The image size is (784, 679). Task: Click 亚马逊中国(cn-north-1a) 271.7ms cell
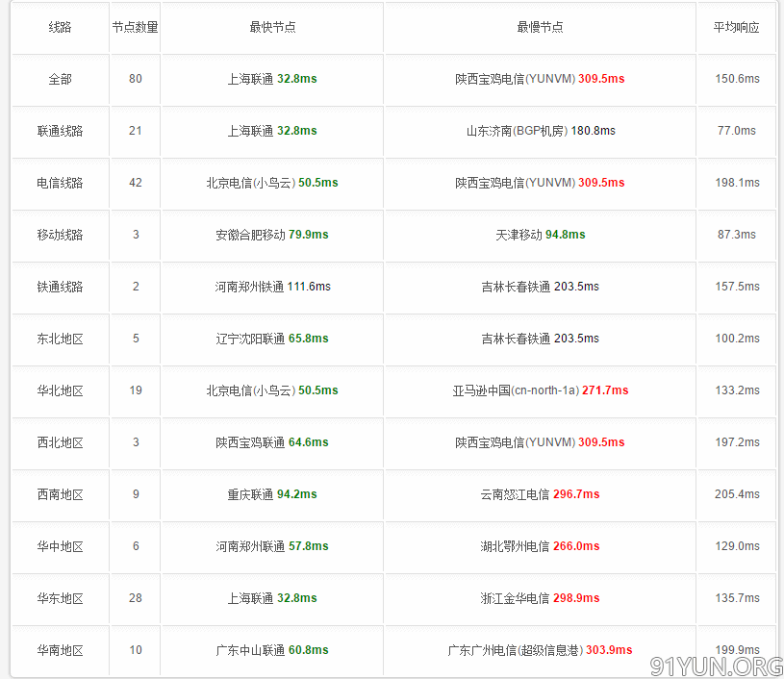click(541, 391)
